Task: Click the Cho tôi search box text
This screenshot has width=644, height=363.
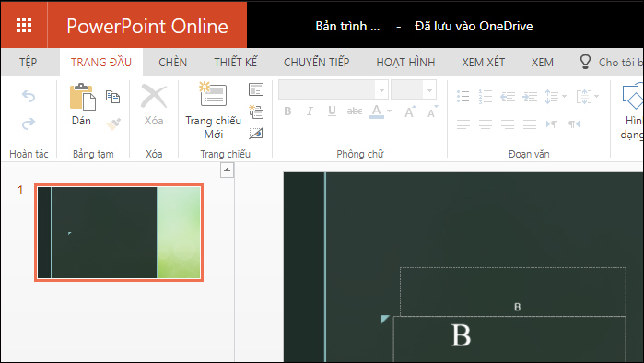Action: [x=620, y=63]
